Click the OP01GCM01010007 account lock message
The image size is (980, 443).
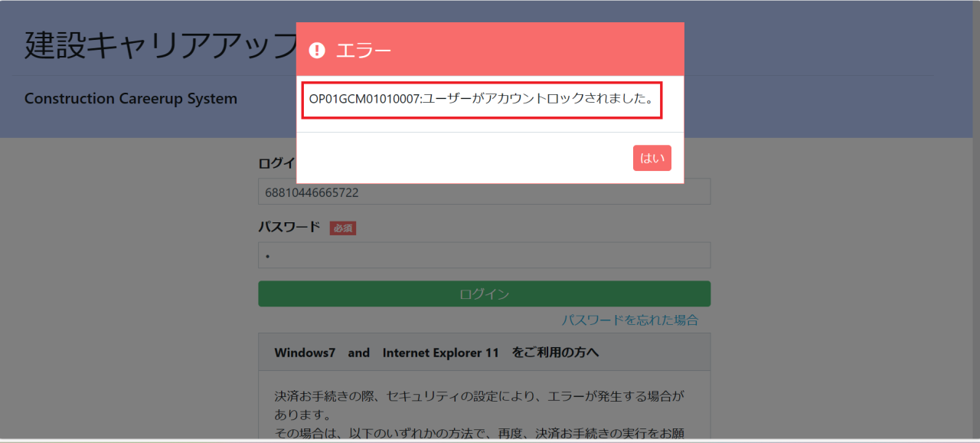[481, 100]
